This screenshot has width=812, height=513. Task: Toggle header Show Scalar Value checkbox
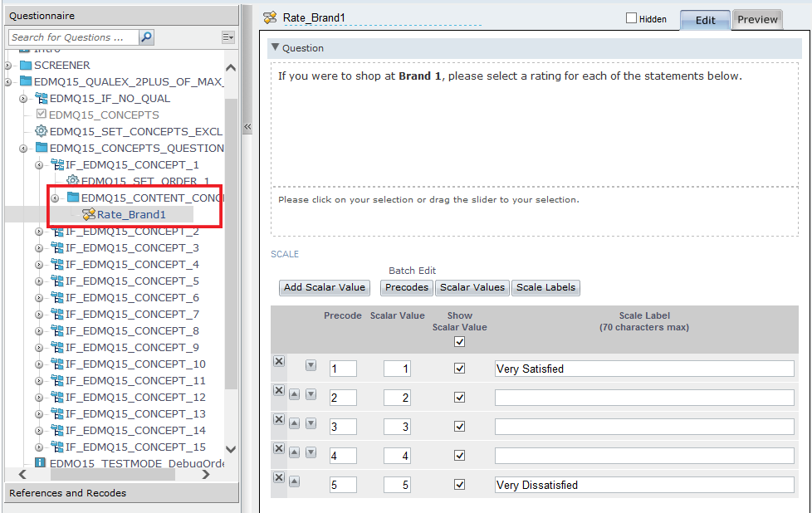coord(459,342)
